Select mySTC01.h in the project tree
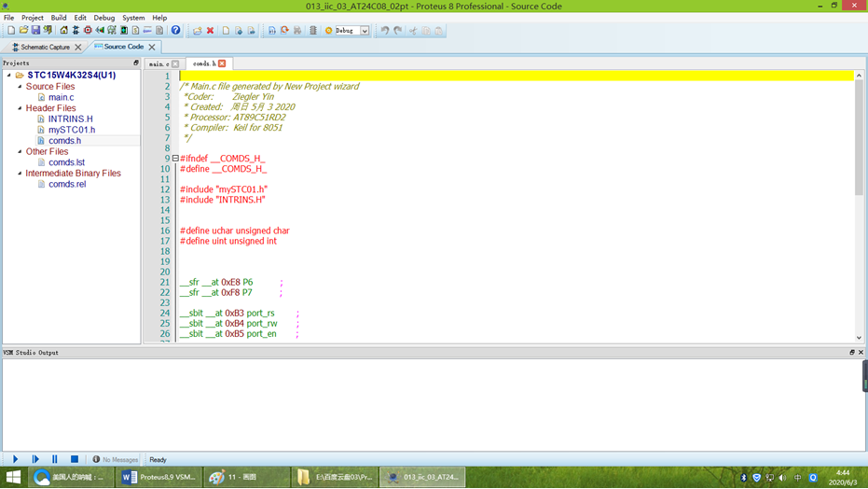Viewport: 868px width, 489px height. 72,130
